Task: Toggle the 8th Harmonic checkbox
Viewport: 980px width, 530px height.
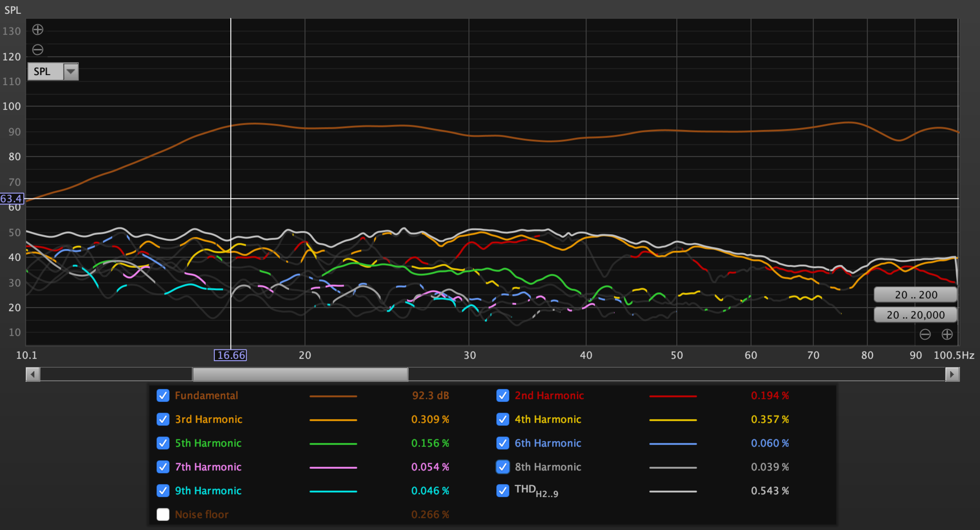Action: (503, 467)
